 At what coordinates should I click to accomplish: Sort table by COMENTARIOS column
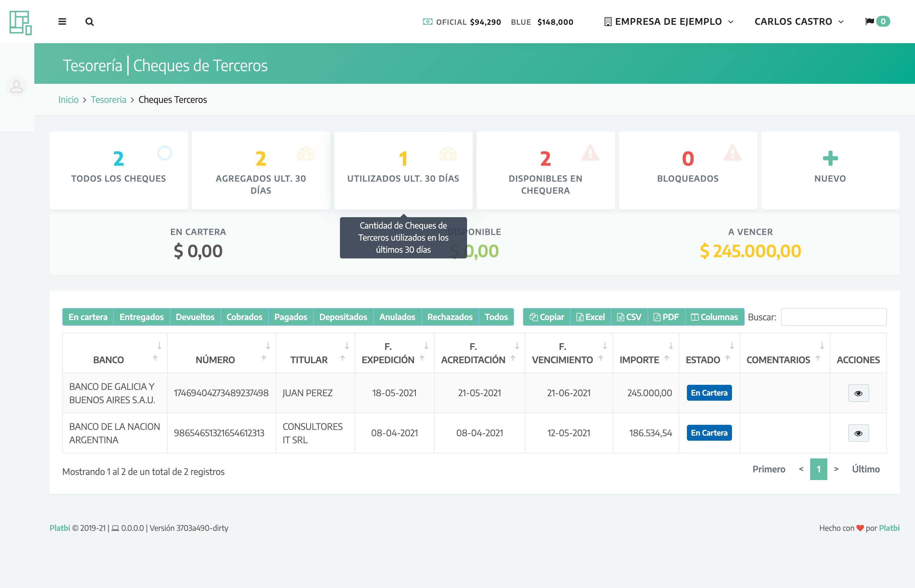click(x=785, y=353)
